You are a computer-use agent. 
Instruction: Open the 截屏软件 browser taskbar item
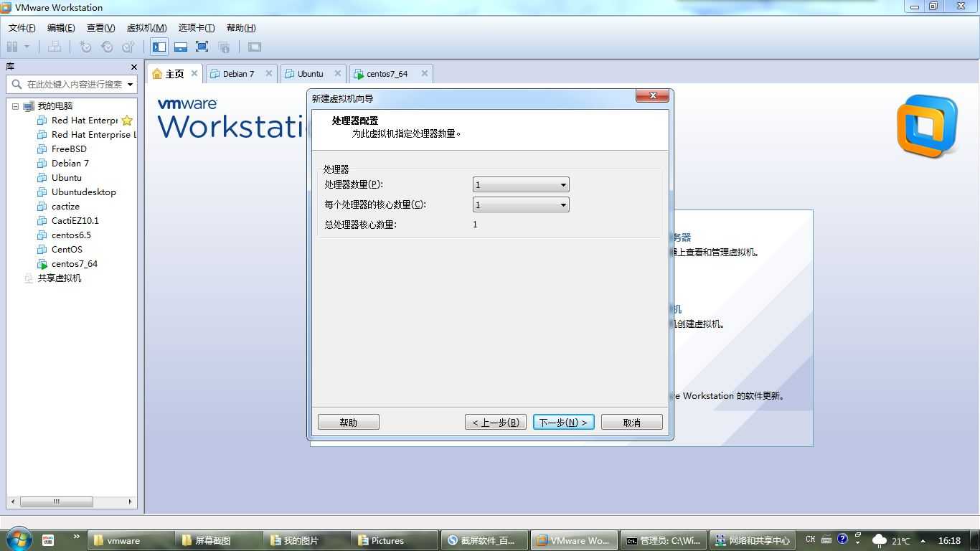(485, 541)
